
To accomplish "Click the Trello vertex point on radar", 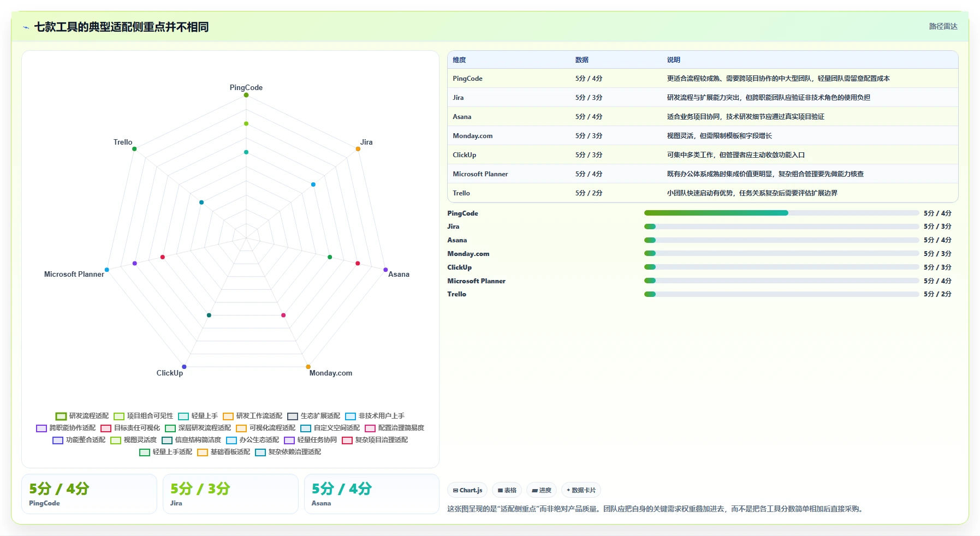I will point(134,149).
